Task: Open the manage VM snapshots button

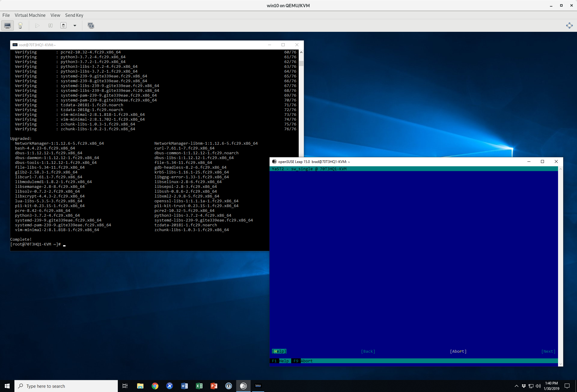Action: pos(91,26)
